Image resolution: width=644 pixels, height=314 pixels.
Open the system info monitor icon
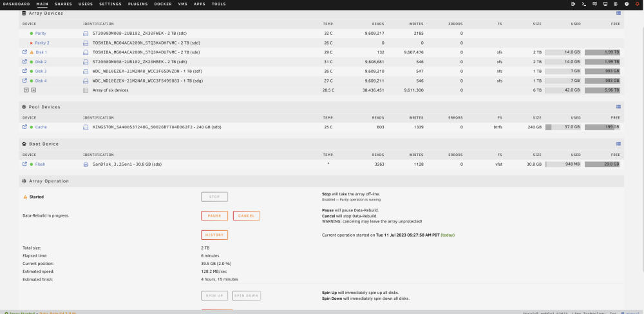coord(605,4)
